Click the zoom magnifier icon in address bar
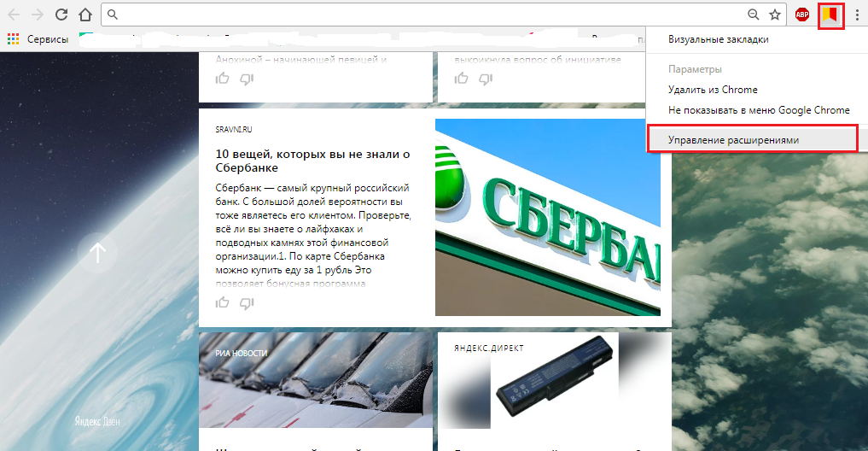The height and width of the screenshot is (451, 868). [753, 15]
